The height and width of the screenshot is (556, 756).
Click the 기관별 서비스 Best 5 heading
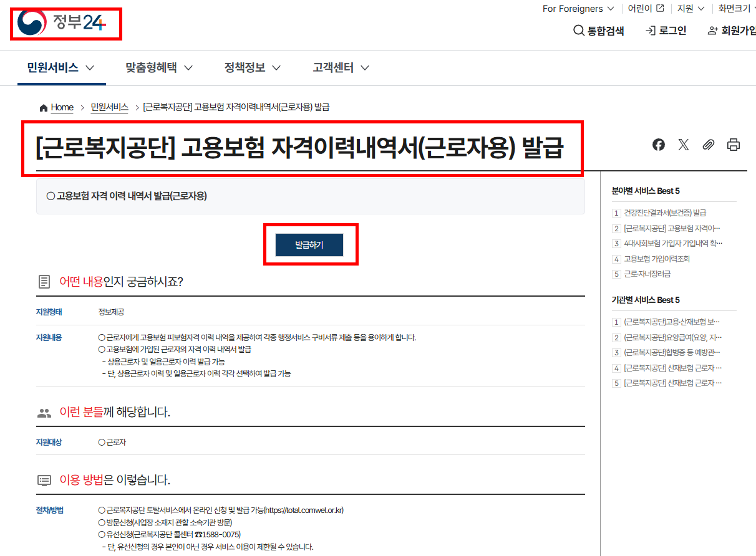point(646,300)
